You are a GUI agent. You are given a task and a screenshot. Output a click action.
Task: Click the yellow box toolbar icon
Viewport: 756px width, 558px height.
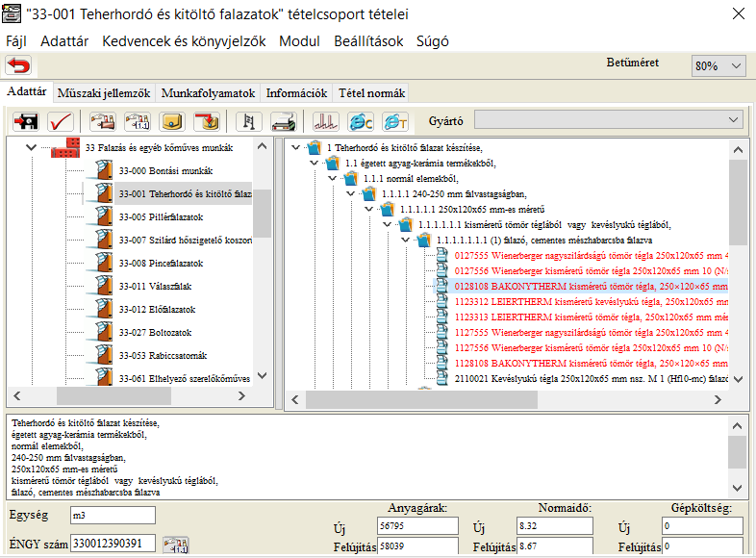click(173, 121)
